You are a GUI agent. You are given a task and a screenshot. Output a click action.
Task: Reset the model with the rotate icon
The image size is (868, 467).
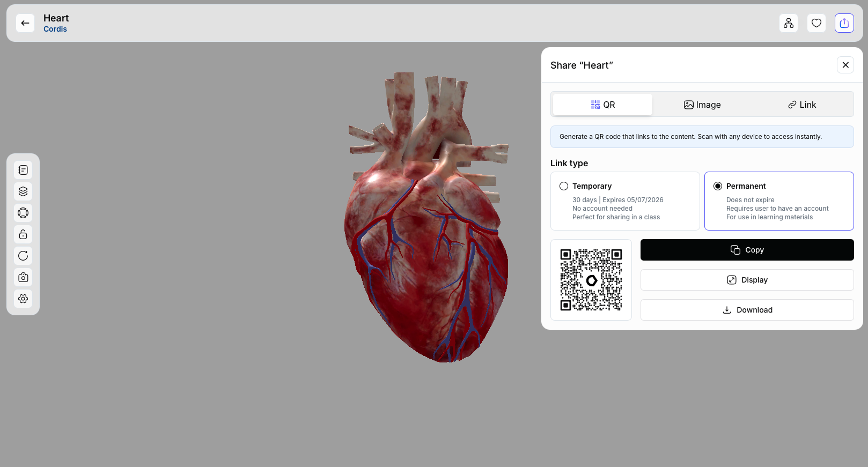tap(23, 256)
